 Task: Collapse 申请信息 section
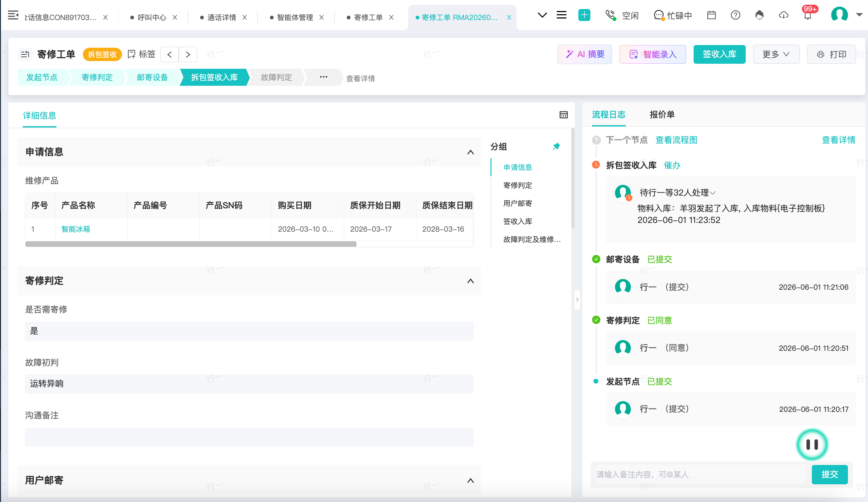click(x=470, y=152)
